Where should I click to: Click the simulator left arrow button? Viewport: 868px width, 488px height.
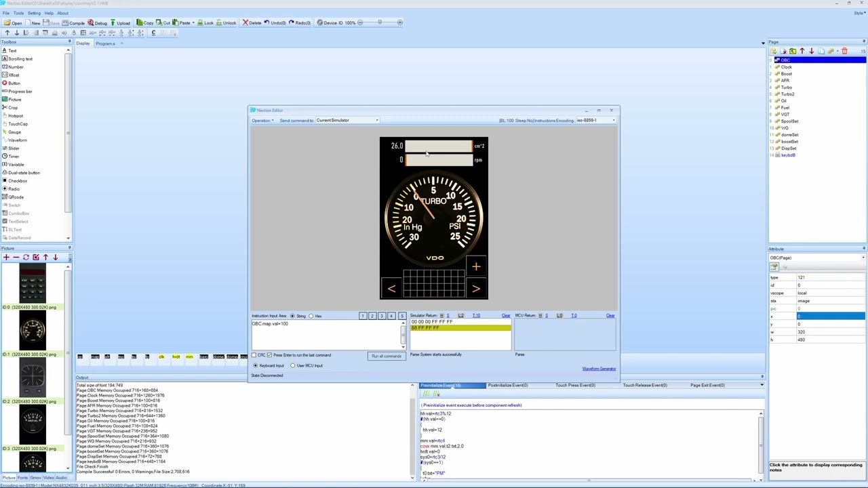tap(391, 289)
